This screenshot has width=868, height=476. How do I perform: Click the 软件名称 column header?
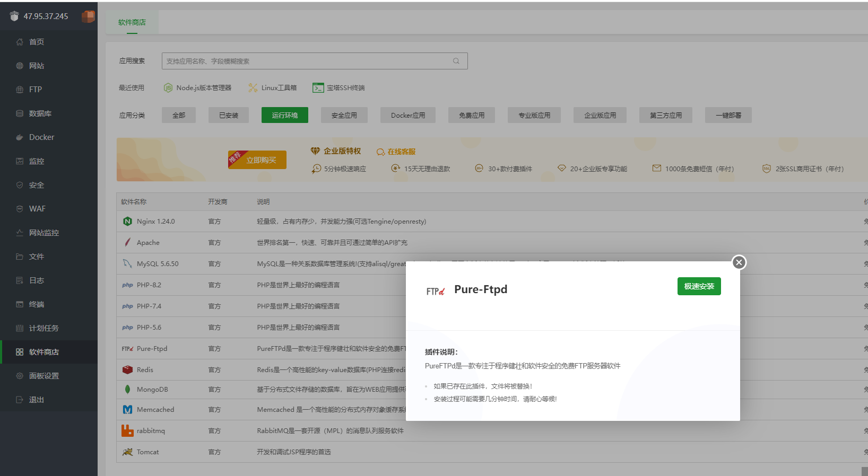pos(134,202)
